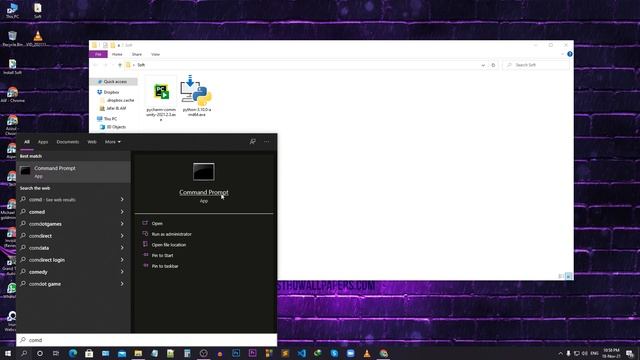Show hidden system tray icons
Screen dimensions: 640x360
coord(560,353)
